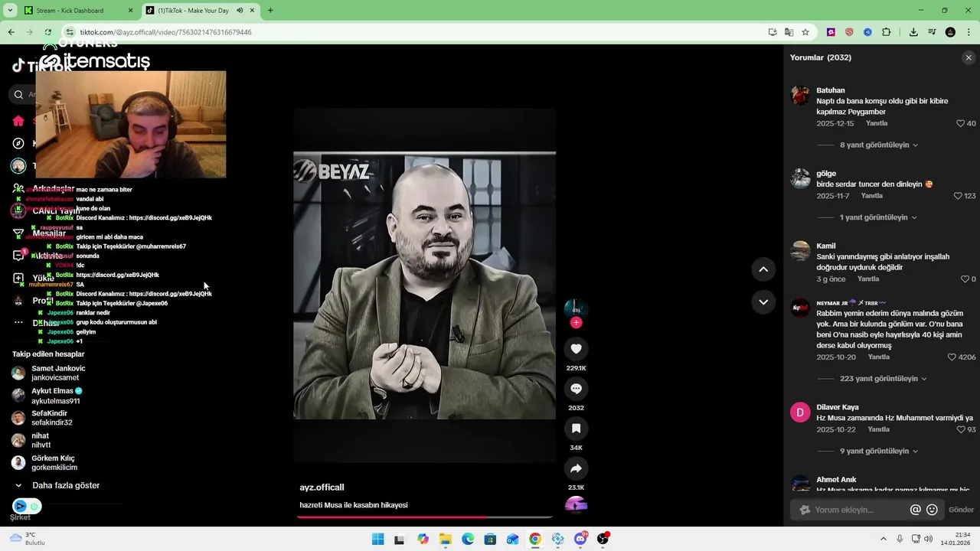
Task: Open volume control in system tray
Action: pos(928,539)
